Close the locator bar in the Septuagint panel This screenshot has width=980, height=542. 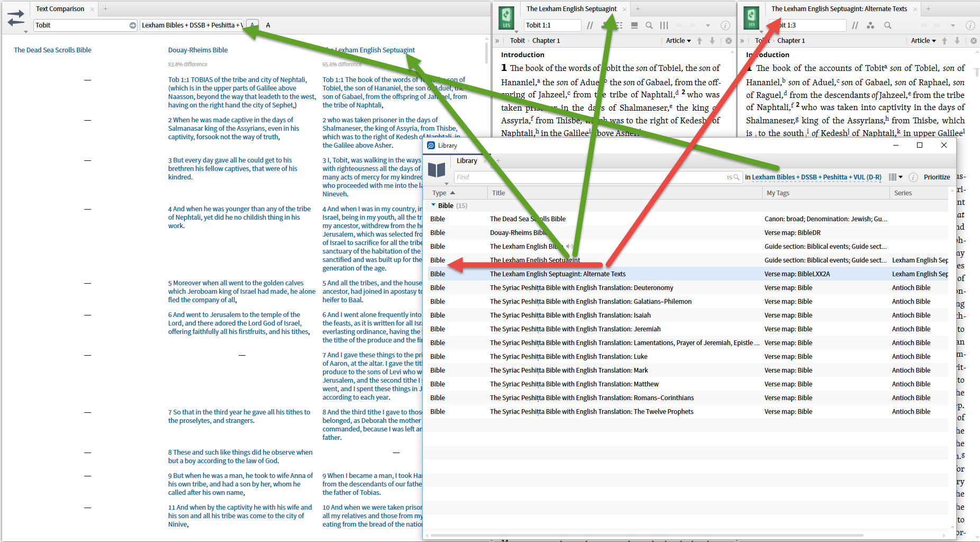click(729, 41)
